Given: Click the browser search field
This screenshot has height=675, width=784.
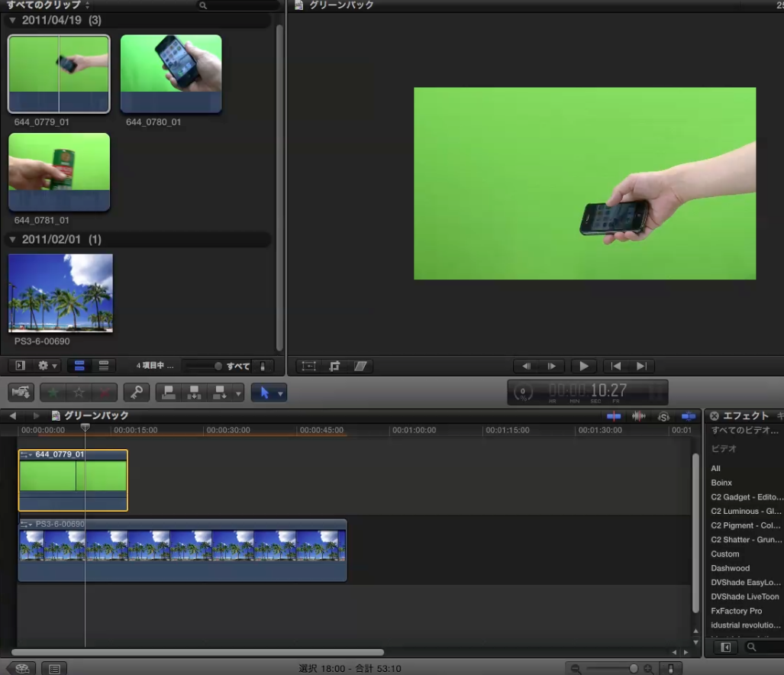Looking at the screenshot, I should 237,5.
